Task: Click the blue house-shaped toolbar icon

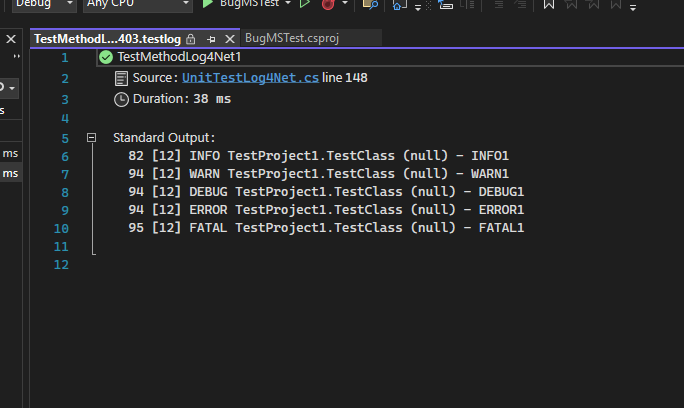Action: 399,4
